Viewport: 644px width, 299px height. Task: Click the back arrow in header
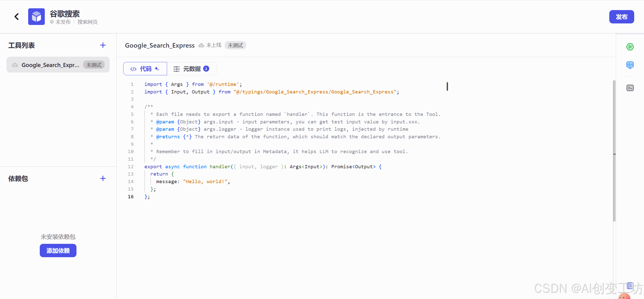click(17, 17)
